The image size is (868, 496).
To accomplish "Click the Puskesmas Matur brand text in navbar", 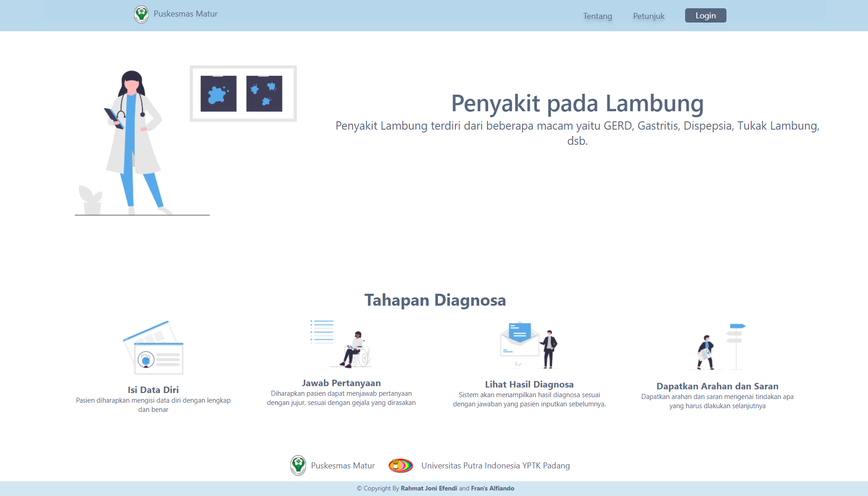I will [186, 14].
